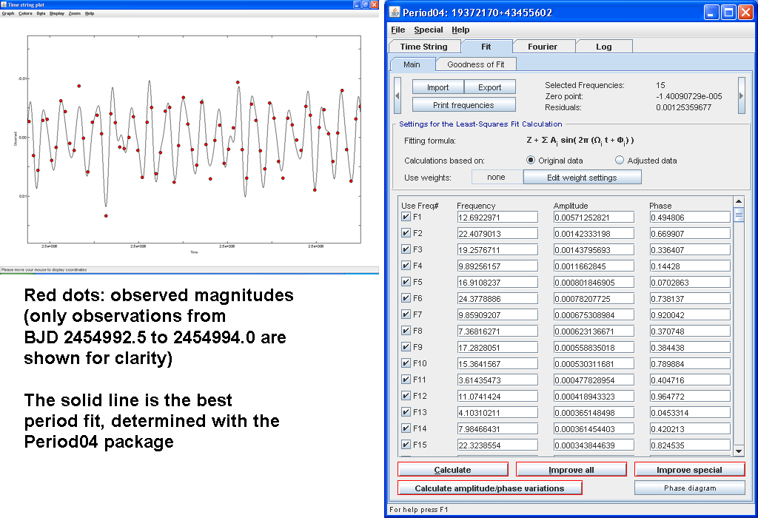Open the Log tab

coord(604,47)
